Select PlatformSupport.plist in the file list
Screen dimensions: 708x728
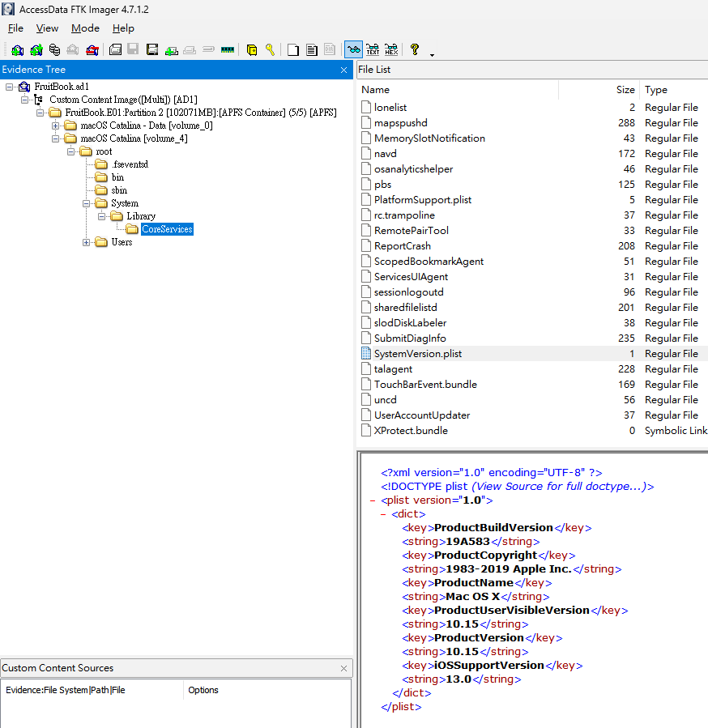point(533,200)
